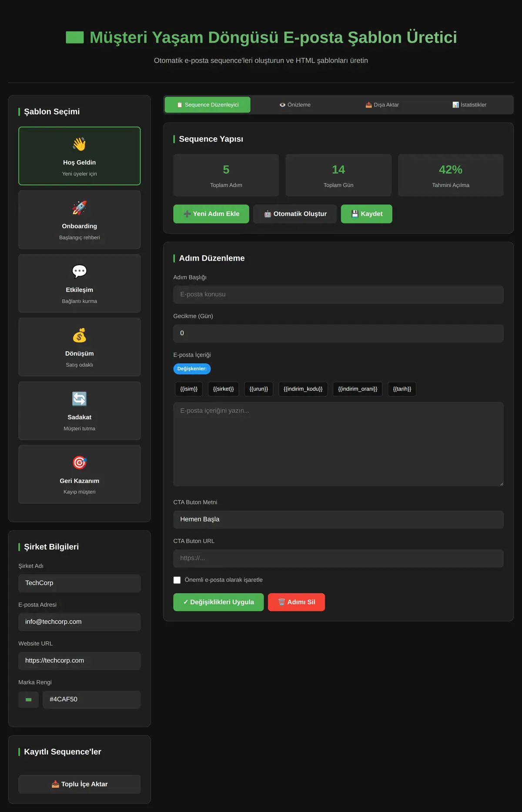Image resolution: width=522 pixels, height=812 pixels.
Task: Choose the Etkileşim speech bubble icon
Action: (79, 271)
